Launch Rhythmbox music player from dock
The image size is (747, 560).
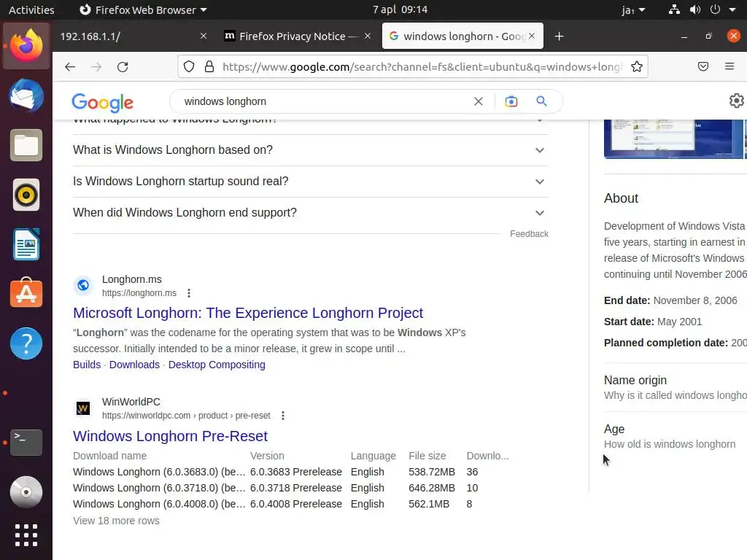26,195
